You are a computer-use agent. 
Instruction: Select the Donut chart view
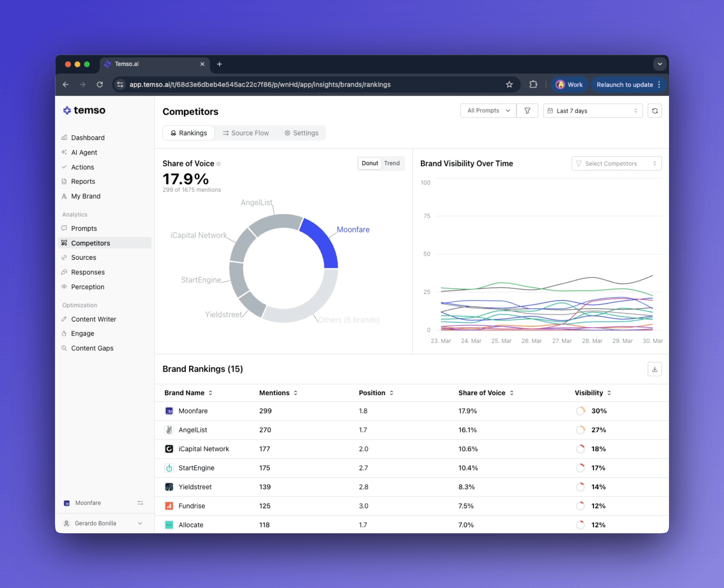[369, 163]
